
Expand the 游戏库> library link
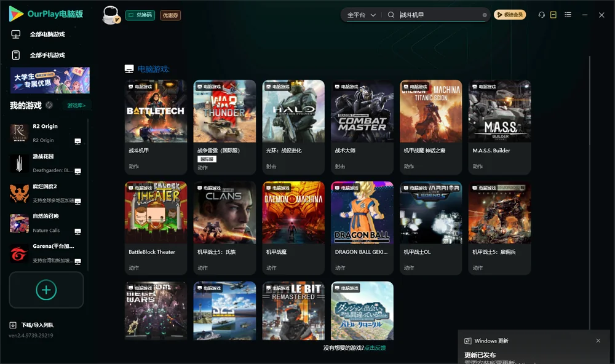[x=76, y=106]
